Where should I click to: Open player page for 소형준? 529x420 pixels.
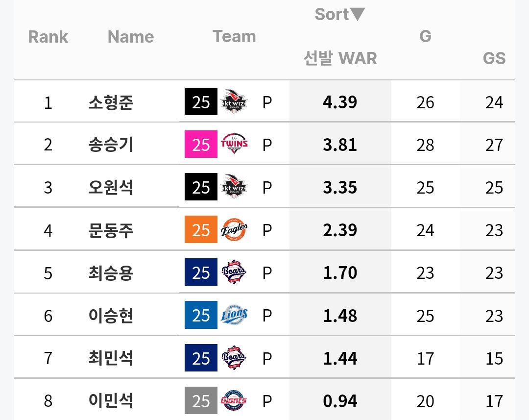[111, 102]
